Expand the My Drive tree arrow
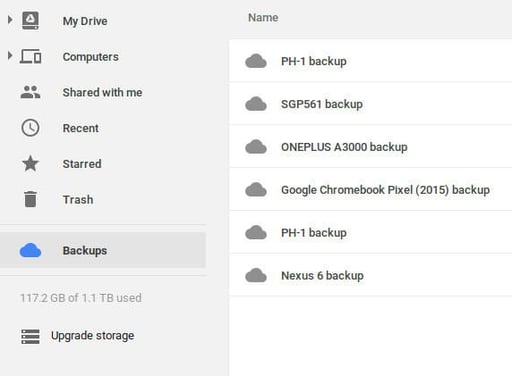The height and width of the screenshot is (376, 512). [x=10, y=20]
